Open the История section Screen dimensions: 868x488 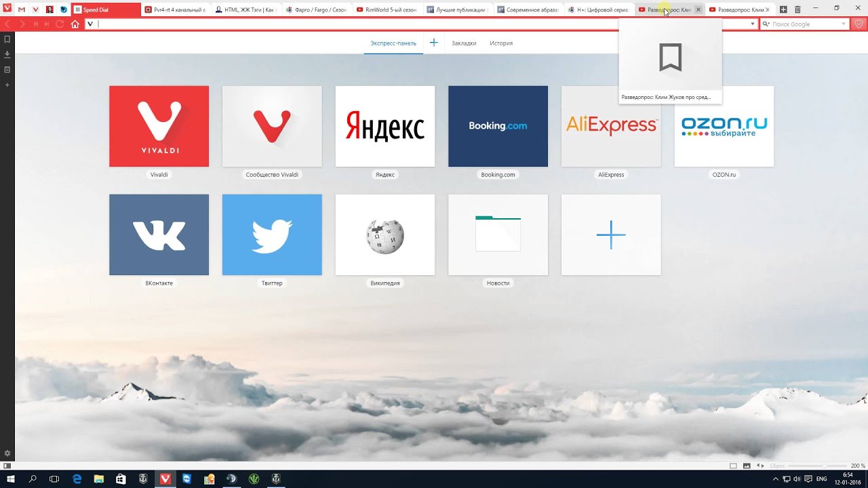(501, 43)
